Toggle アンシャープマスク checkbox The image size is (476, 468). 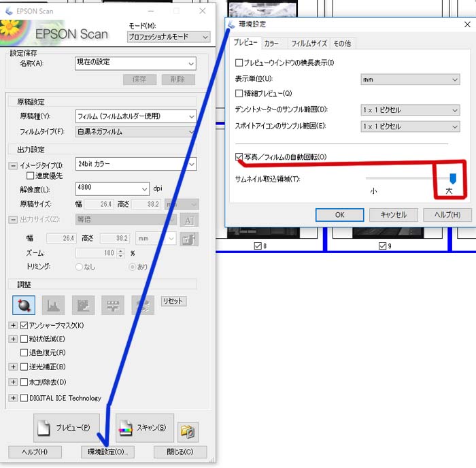pos(24,325)
